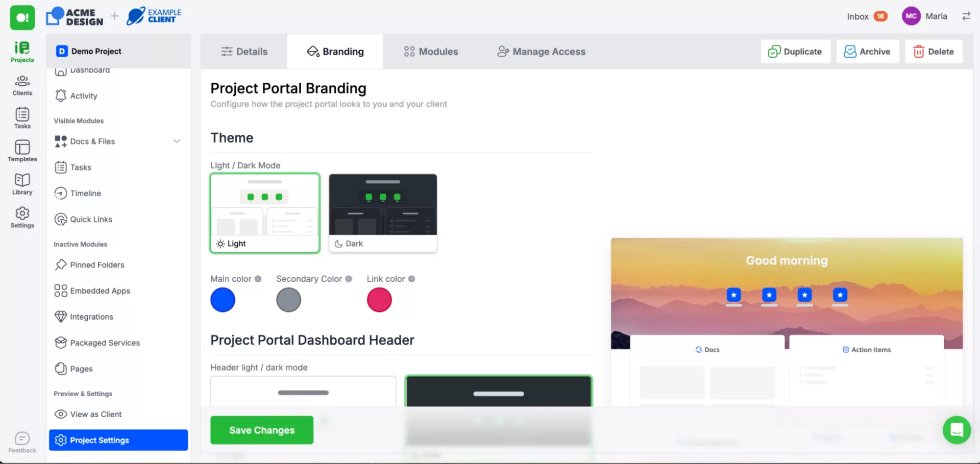Switch to the Manage Access tab
Image resolution: width=980 pixels, height=464 pixels.
(x=541, y=52)
